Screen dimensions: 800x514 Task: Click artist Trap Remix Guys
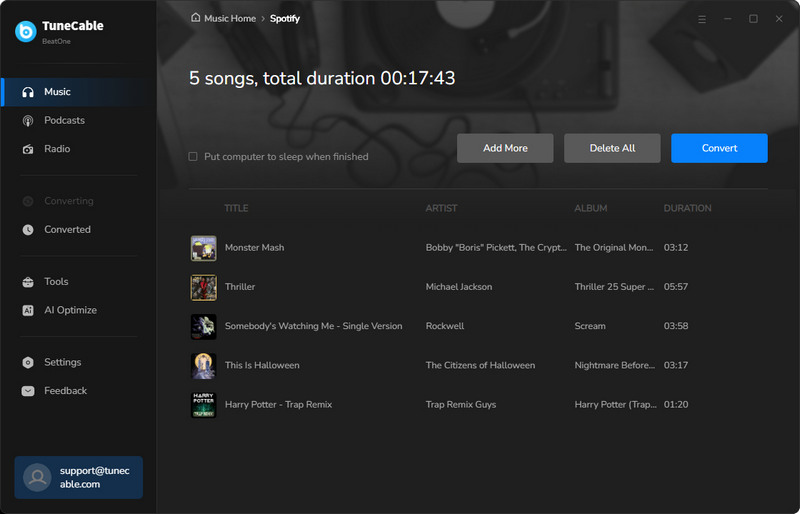461,405
